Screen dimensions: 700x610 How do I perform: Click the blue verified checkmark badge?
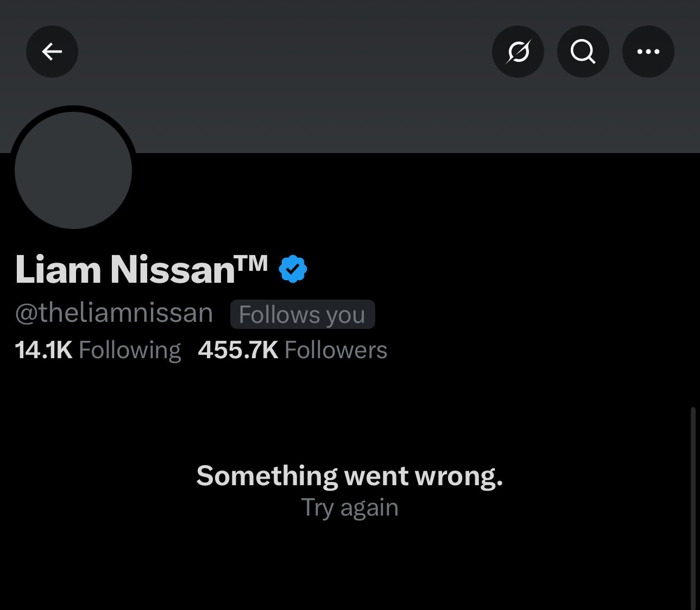pyautogui.click(x=293, y=269)
